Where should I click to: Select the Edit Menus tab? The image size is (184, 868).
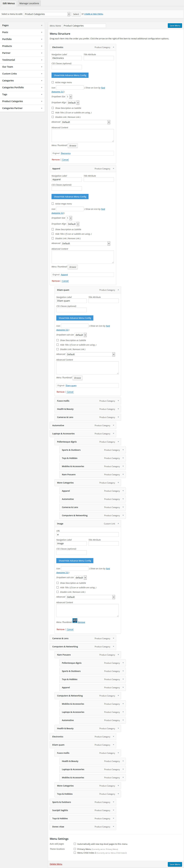[9, 3]
